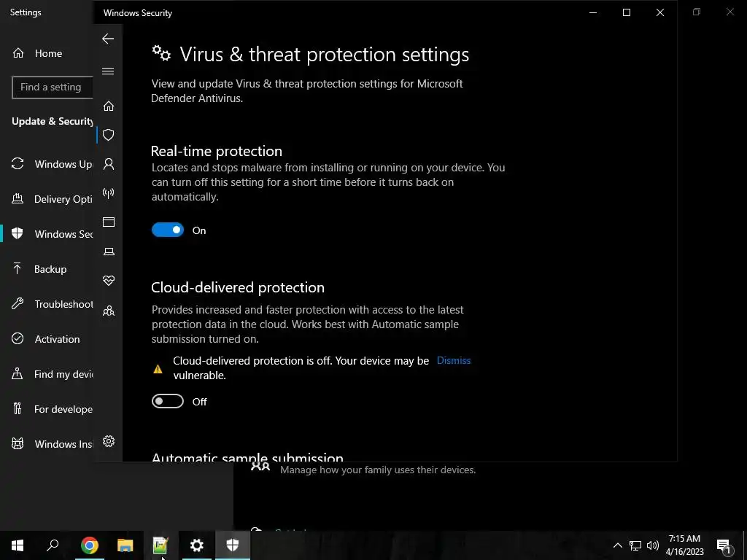Select Backup in Settings sidebar
The image size is (747, 560).
point(50,269)
